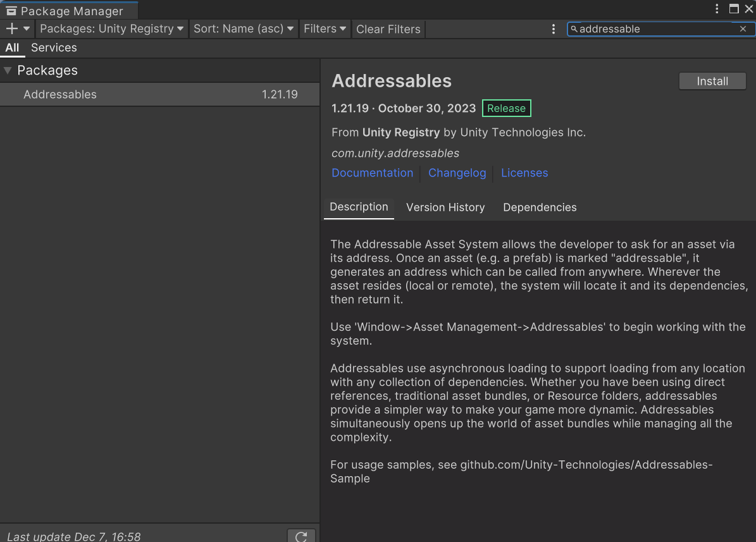The width and height of the screenshot is (756, 542).
Task: Open the toolbar kebab options menu
Action: (553, 29)
